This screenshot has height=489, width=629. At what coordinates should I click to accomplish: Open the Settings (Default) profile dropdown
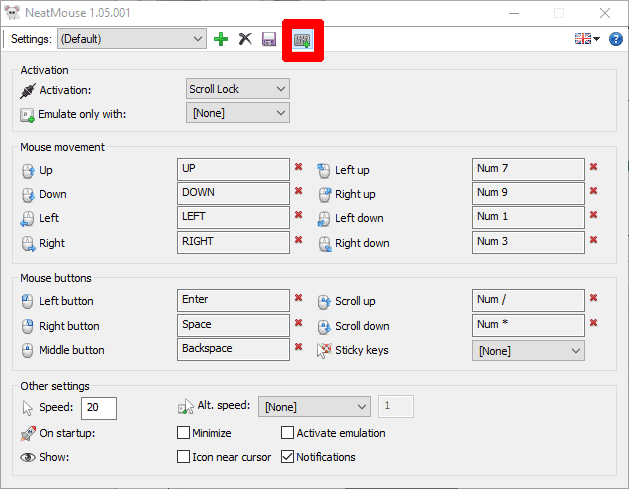coord(131,39)
